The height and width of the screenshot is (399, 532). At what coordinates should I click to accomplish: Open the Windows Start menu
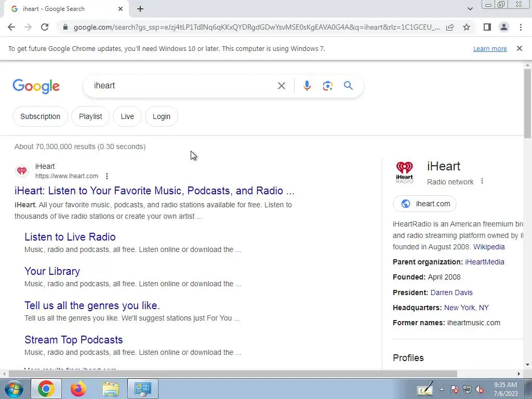tap(13, 389)
